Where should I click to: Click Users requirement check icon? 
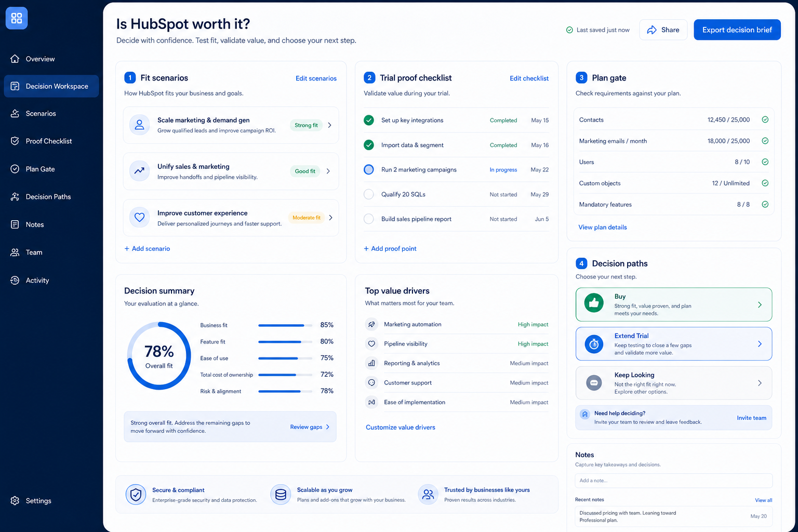pyautogui.click(x=765, y=162)
